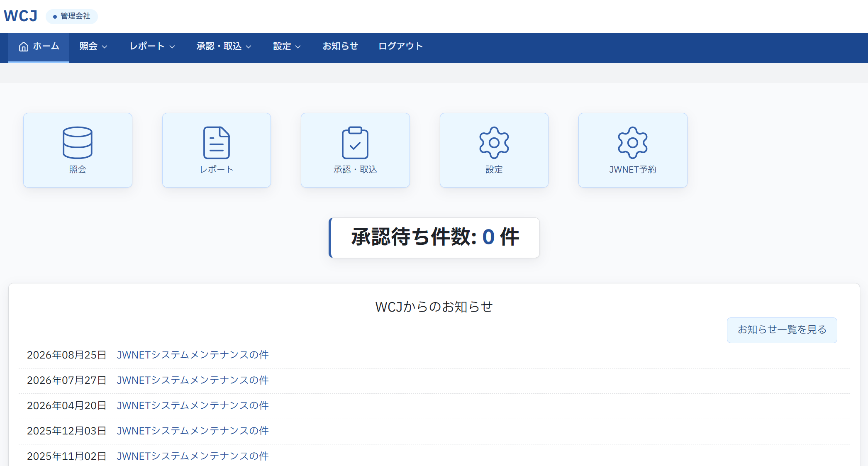Click the date 2026年08月25日

click(x=66, y=355)
